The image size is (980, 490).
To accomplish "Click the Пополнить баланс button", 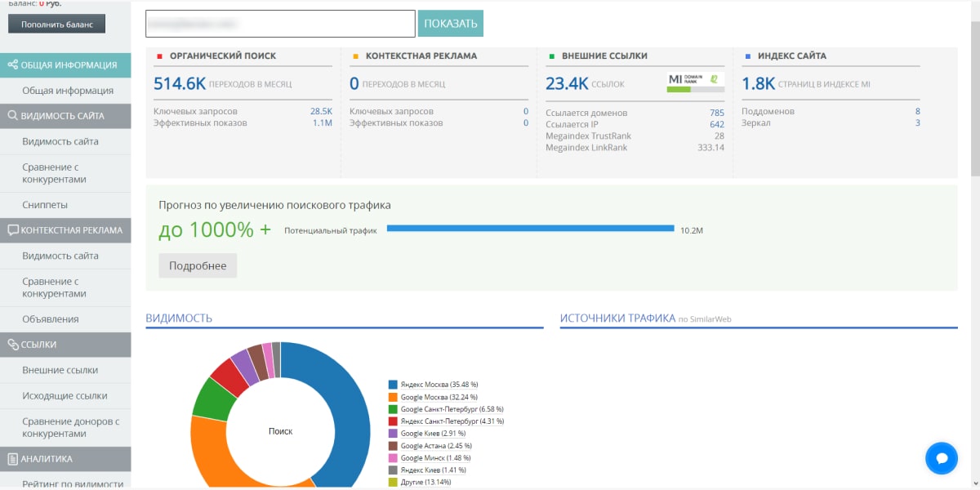I will click(57, 24).
